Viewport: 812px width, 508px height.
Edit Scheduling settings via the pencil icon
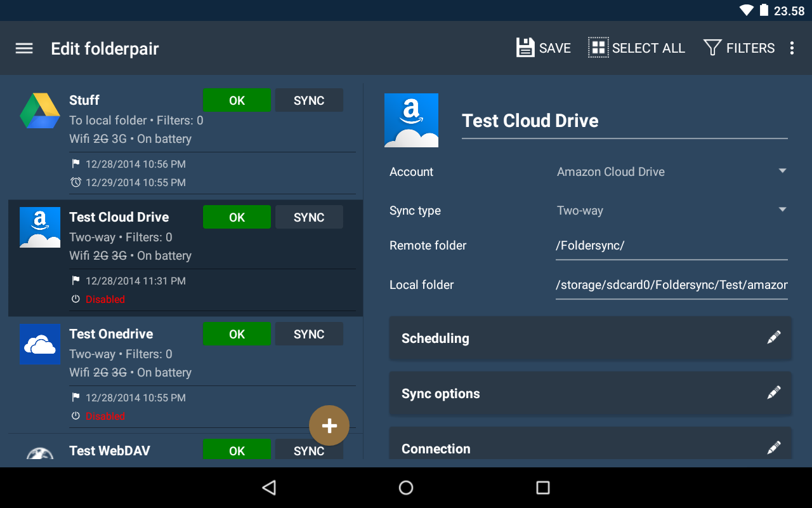tap(773, 337)
